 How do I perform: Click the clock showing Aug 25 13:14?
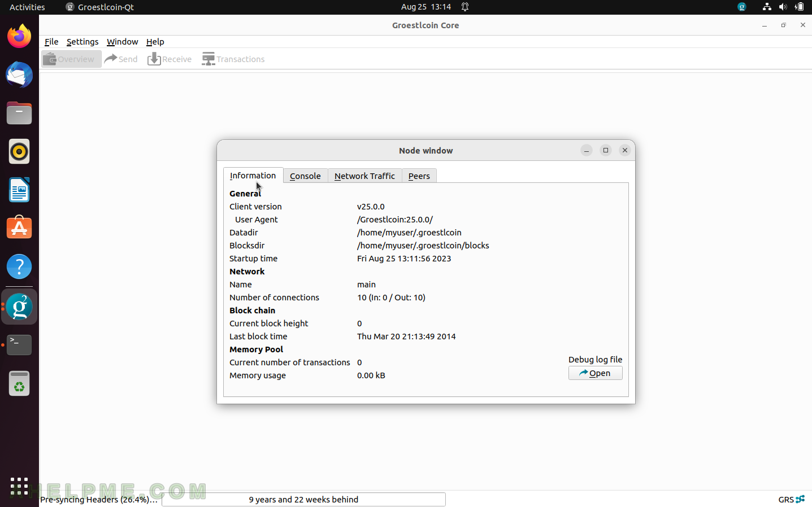coord(426,7)
